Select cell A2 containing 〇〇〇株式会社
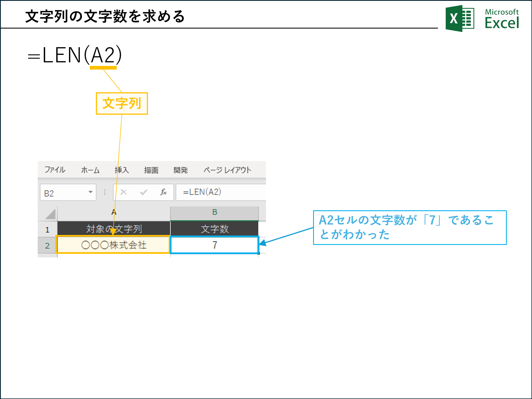Screen dimensions: 532x399 click(x=113, y=245)
